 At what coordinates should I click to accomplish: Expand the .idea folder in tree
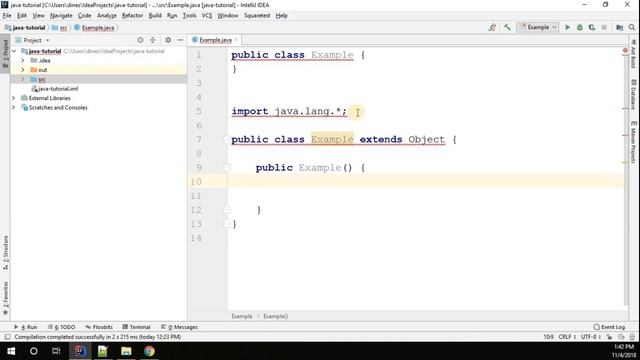coord(23,60)
